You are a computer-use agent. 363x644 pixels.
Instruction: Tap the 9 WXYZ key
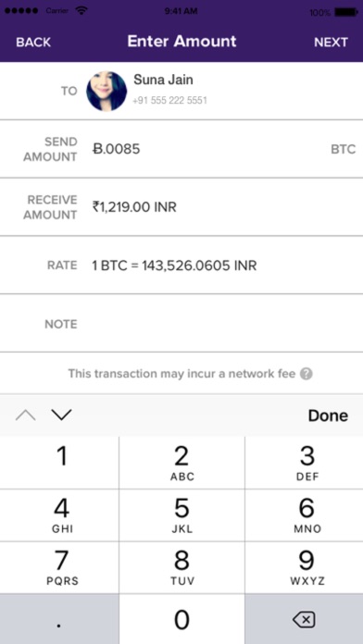coord(305,567)
